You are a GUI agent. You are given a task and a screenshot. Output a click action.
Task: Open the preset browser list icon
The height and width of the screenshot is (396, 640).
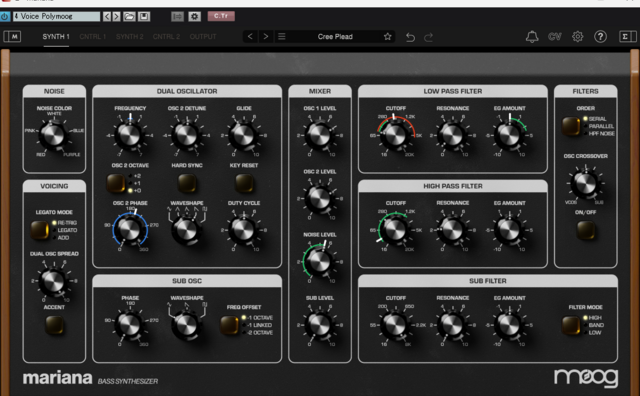click(x=282, y=37)
